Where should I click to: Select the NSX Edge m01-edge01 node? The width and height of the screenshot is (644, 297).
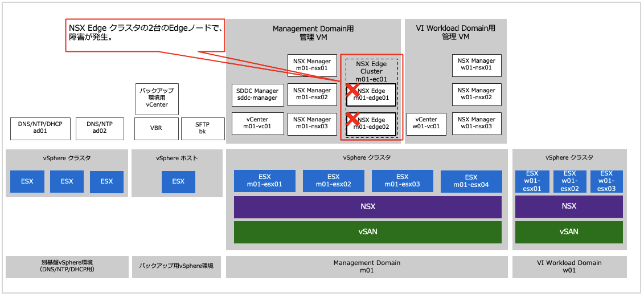[x=371, y=95]
